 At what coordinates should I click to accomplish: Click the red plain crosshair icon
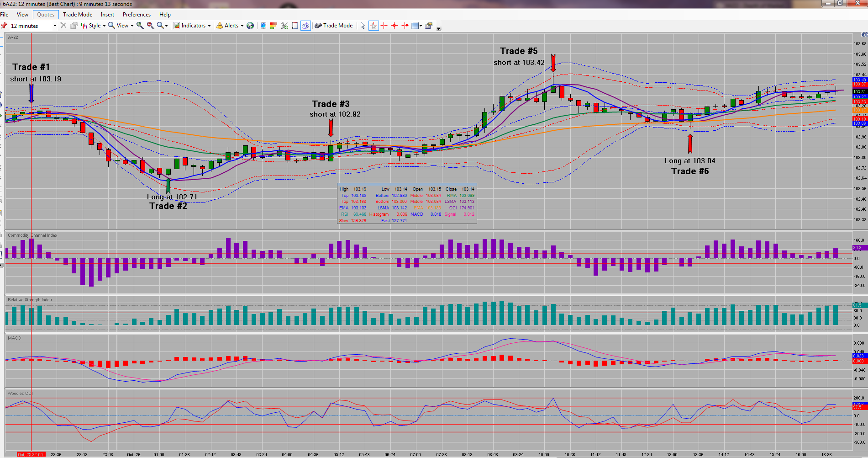click(x=384, y=26)
